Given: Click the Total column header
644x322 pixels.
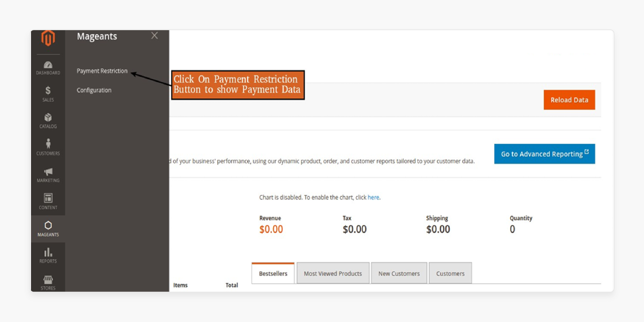Looking at the screenshot, I should [x=232, y=285].
